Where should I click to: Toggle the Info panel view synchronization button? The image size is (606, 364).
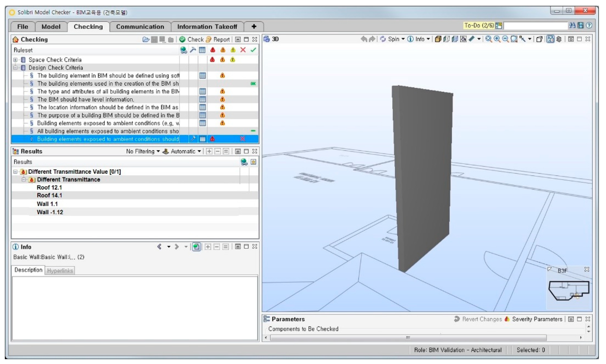(x=196, y=247)
